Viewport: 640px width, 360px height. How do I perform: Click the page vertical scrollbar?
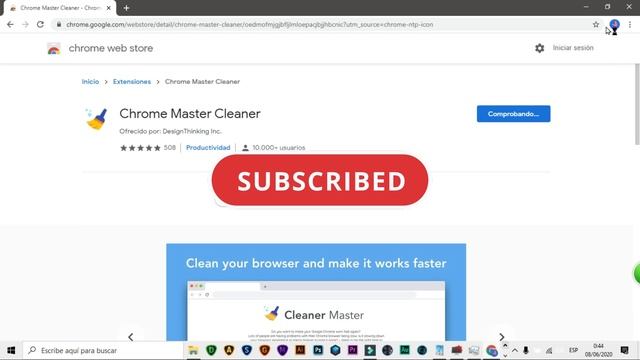637,104
